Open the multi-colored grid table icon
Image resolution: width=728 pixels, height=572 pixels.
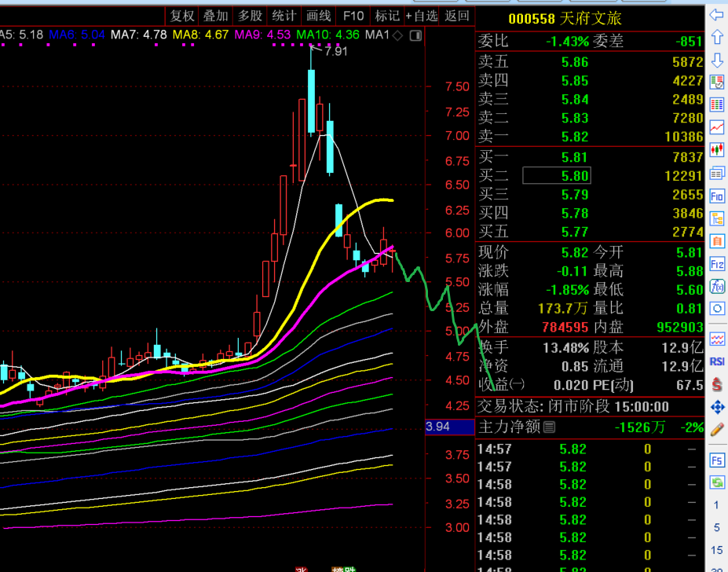[717, 104]
